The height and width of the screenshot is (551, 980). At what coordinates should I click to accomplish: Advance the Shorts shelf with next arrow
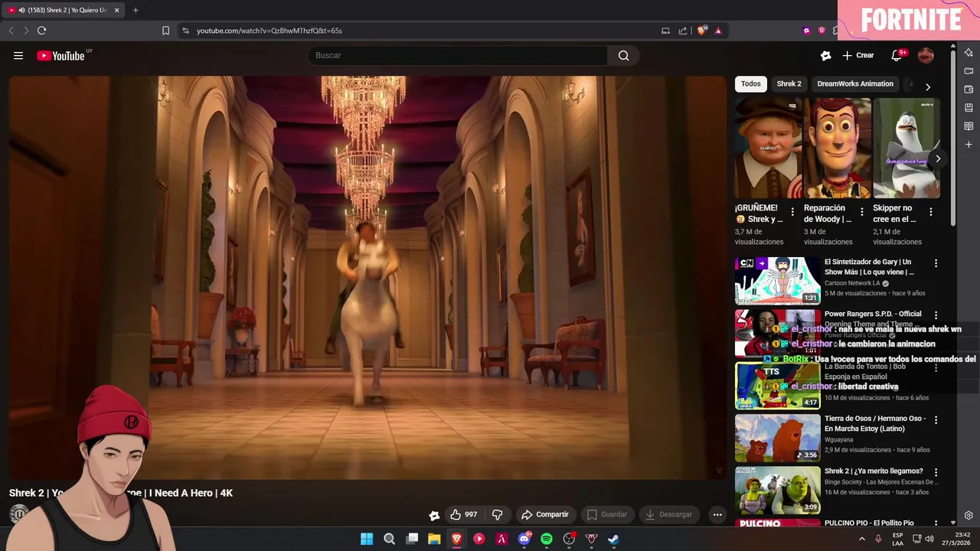click(937, 158)
